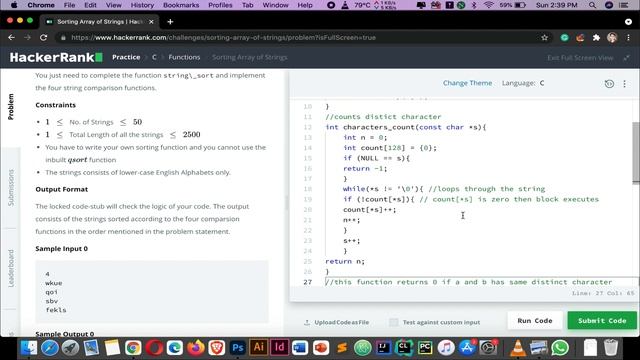Screen dimensions: 640x360
Task: Open Finder from the dock
Action: (x=29, y=348)
